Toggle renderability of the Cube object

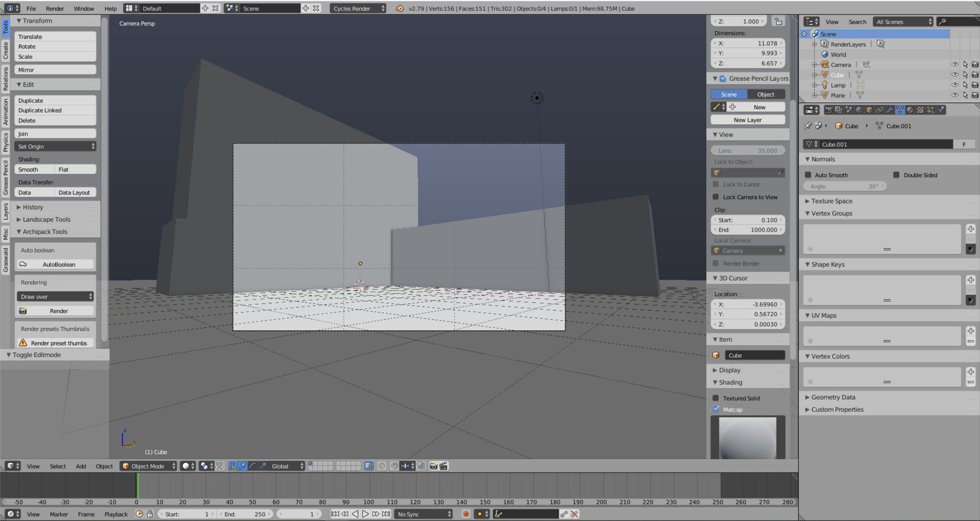point(975,75)
